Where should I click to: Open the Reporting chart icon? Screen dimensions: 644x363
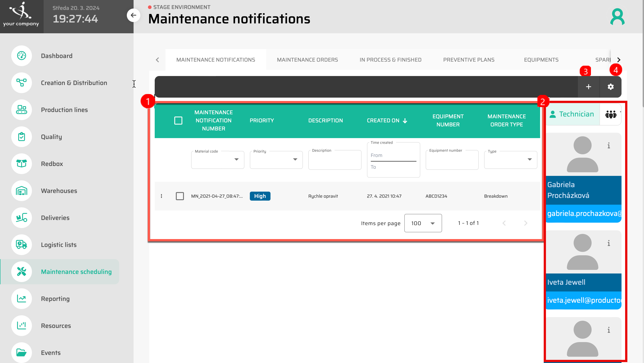[22, 299]
